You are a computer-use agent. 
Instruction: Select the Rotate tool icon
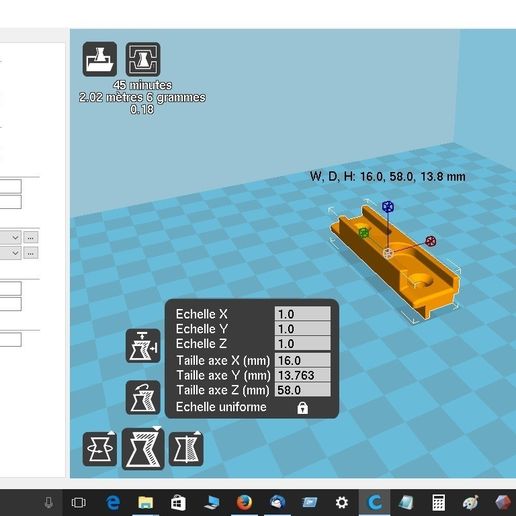(100, 449)
